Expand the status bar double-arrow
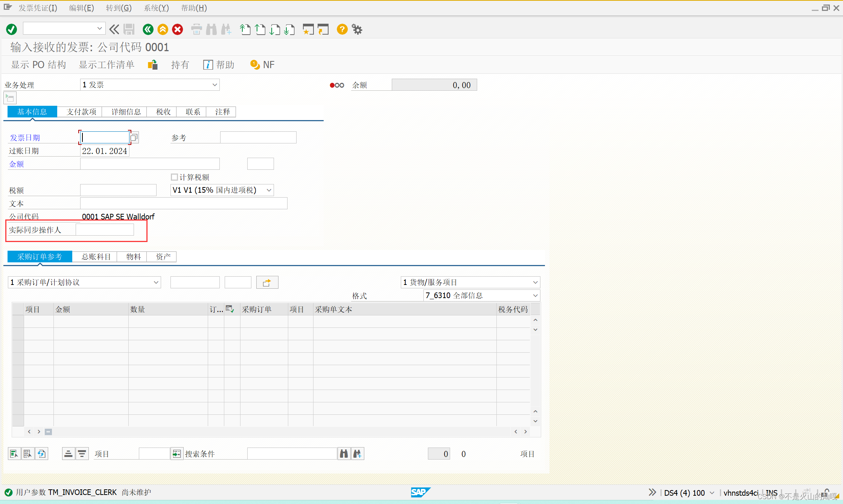843x504 pixels. pos(652,492)
